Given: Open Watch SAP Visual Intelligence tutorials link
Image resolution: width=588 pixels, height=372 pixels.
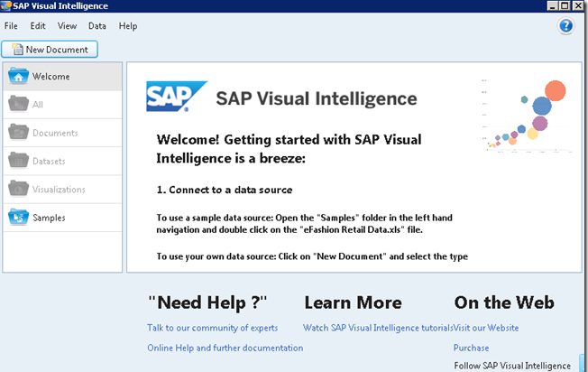Looking at the screenshot, I should coord(378,328).
